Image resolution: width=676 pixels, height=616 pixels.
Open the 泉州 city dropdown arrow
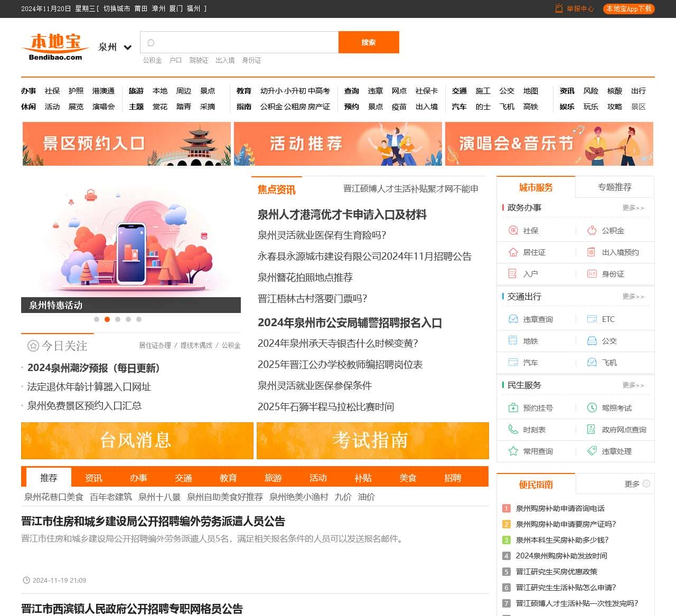pyautogui.click(x=127, y=48)
